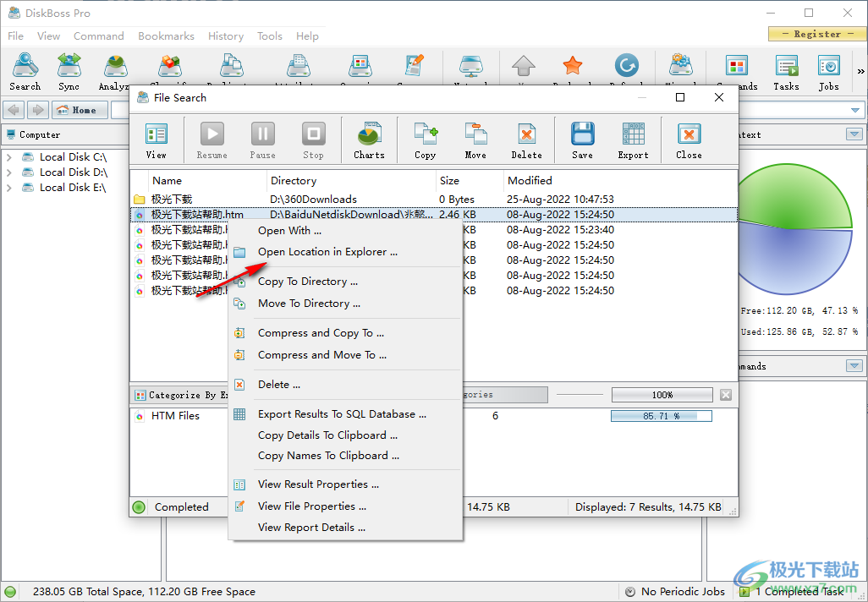
Task: Click the Pause icon in File Search
Action: (263, 140)
